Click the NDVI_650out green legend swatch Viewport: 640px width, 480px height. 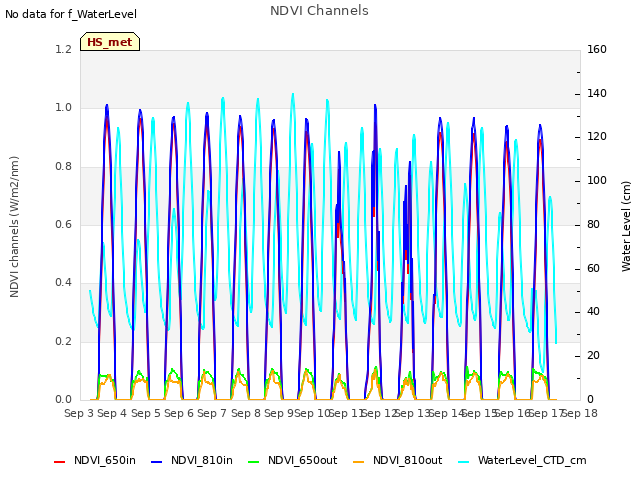tap(254, 462)
